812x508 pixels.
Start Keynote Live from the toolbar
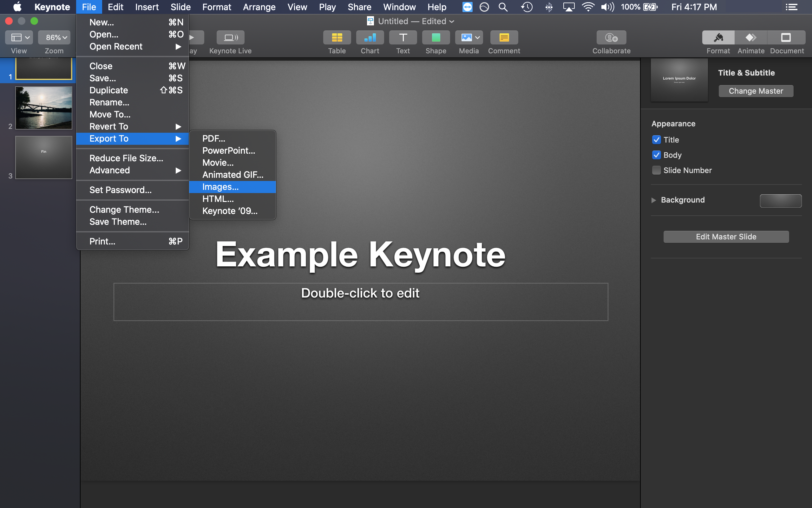coord(231,37)
